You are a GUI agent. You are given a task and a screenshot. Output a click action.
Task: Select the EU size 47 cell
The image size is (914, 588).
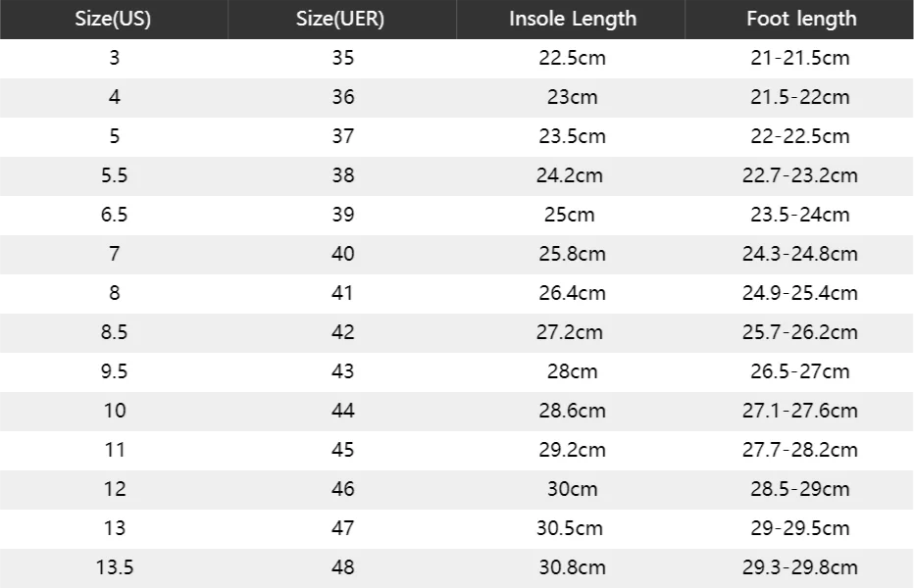pyautogui.click(x=342, y=528)
